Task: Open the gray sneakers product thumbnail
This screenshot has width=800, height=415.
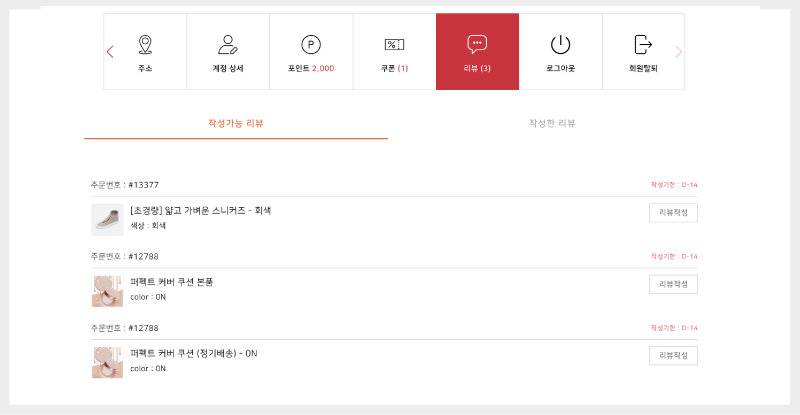Action: pyautogui.click(x=107, y=219)
